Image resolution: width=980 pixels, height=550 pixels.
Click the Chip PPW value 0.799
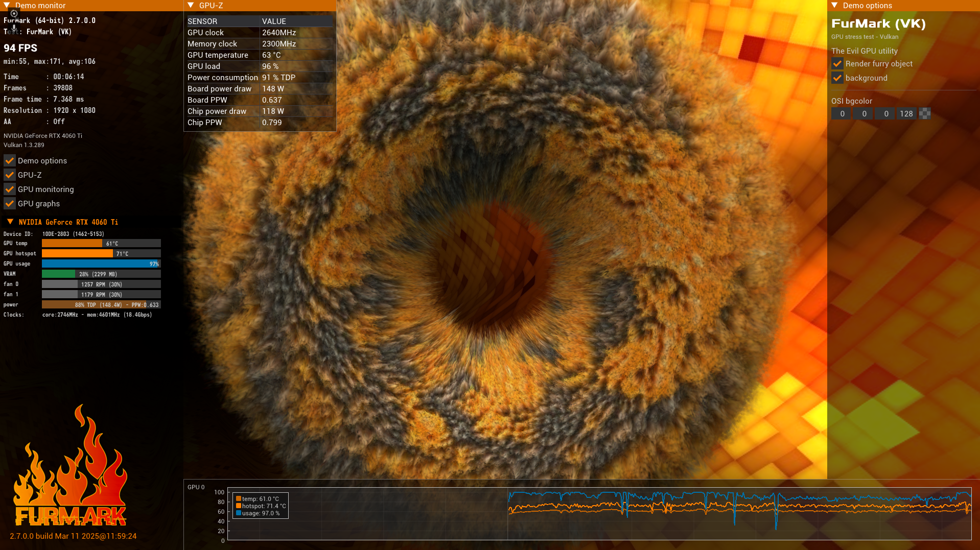point(272,122)
